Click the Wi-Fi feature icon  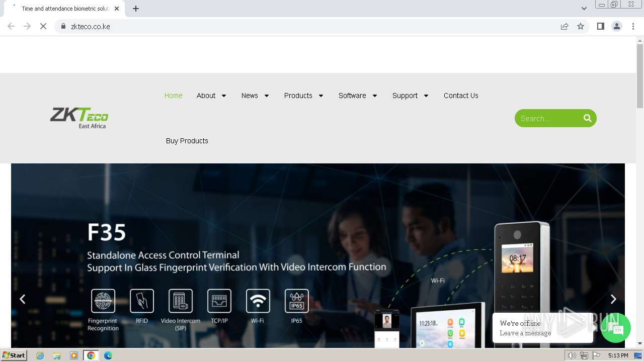click(258, 301)
